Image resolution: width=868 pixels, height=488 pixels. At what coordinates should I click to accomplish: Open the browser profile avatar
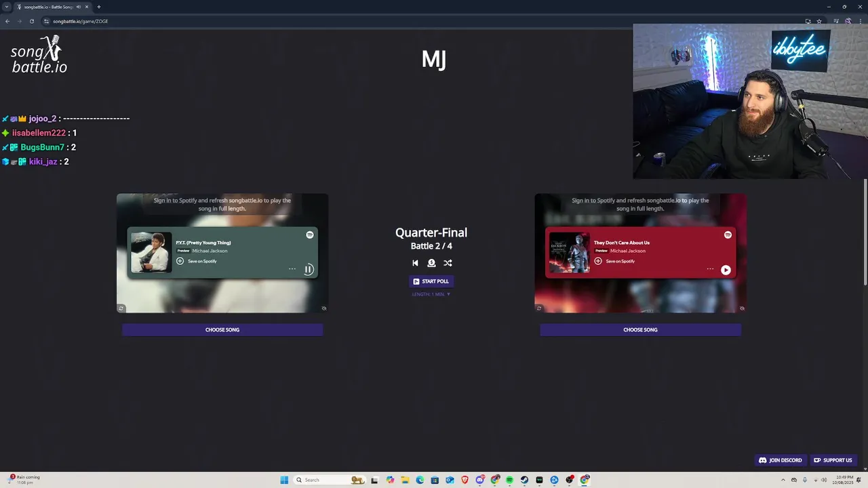pyautogui.click(x=848, y=21)
